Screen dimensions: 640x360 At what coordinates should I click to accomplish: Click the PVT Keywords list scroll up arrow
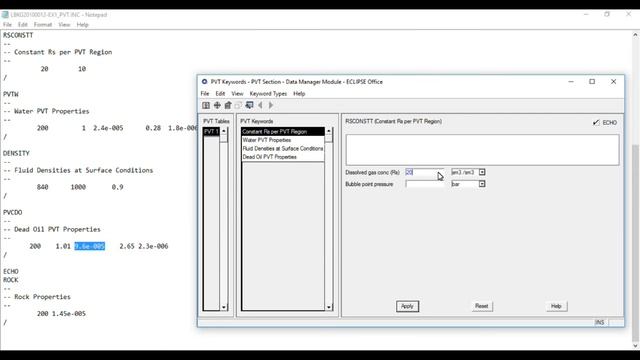(329, 131)
